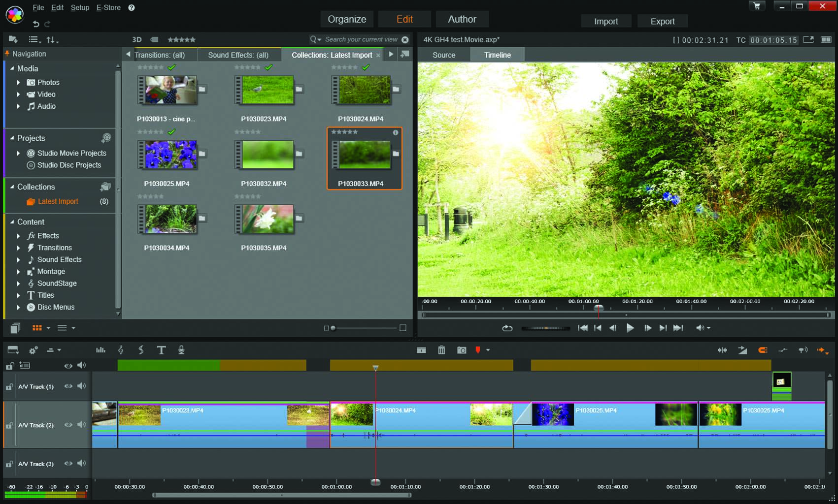Adjust the thumbnail size slider
This screenshot has height=504, width=838.
[x=334, y=328]
